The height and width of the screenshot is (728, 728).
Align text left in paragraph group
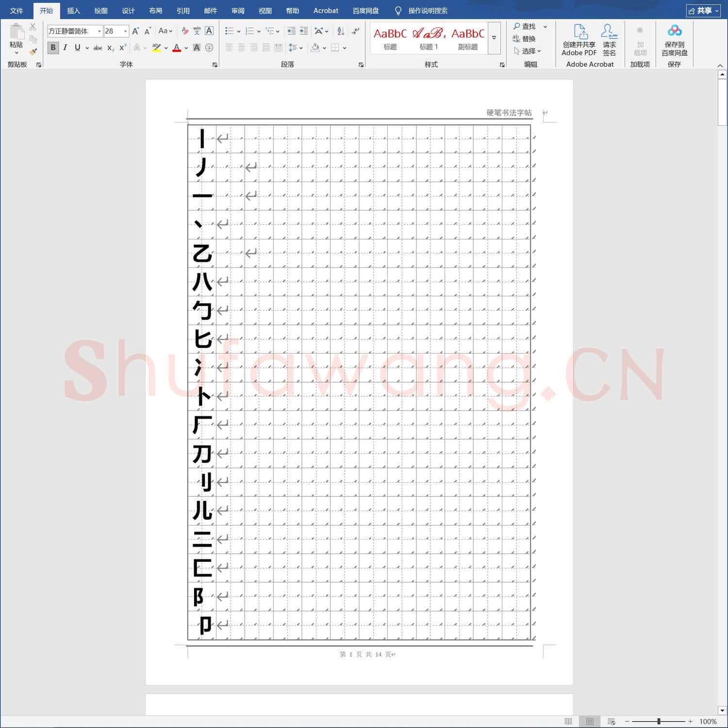229,48
